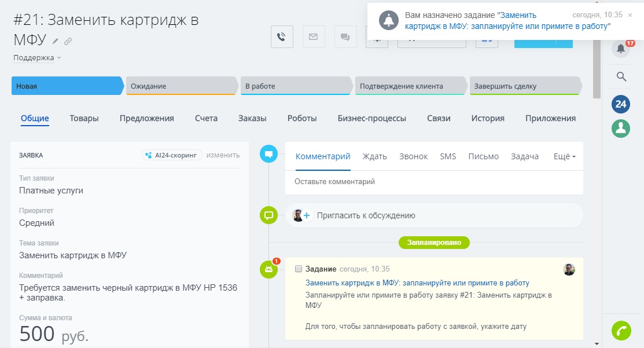Click comment text about черный картридж
This screenshot has width=644, height=348.
click(x=128, y=292)
